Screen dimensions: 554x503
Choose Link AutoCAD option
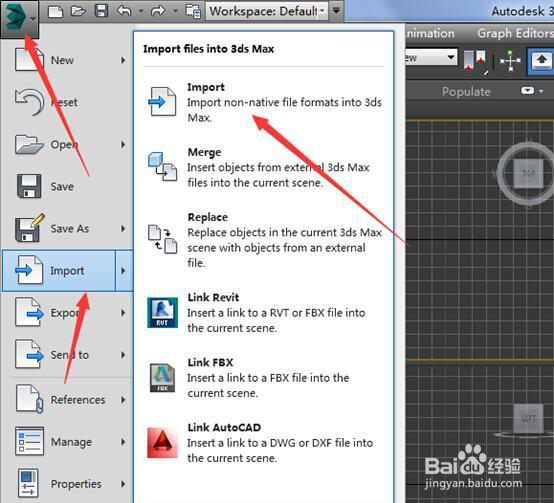click(x=265, y=443)
